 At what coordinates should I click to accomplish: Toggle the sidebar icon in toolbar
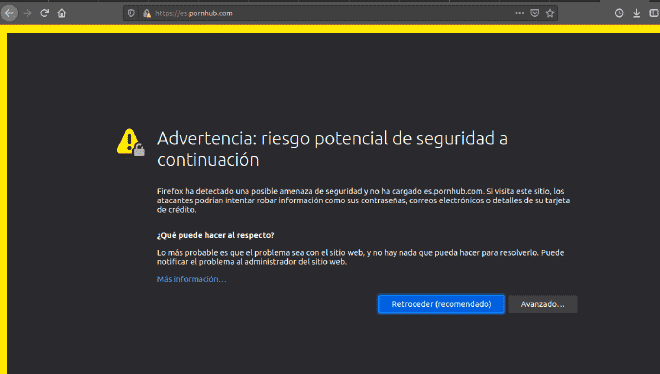point(654,13)
